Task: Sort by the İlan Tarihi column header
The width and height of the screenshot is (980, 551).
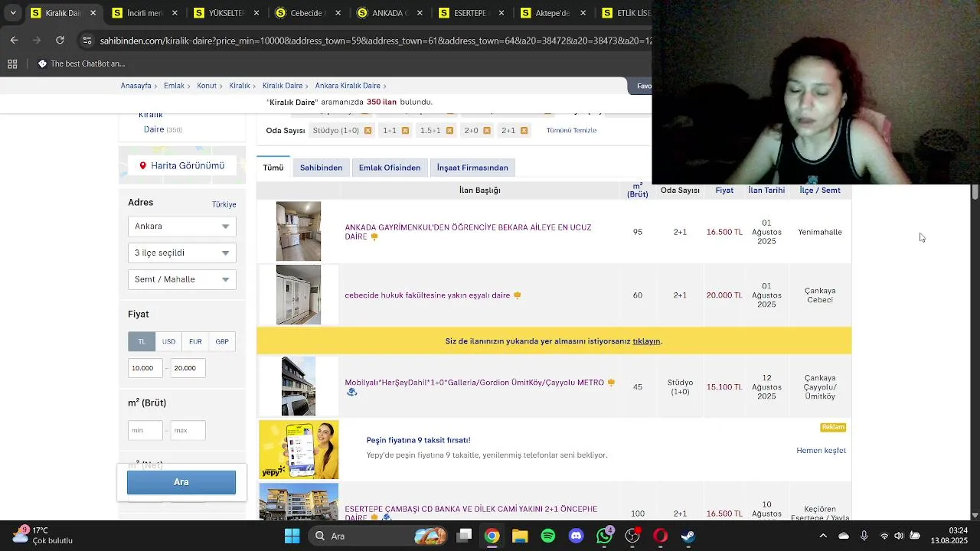Action: 766,190
